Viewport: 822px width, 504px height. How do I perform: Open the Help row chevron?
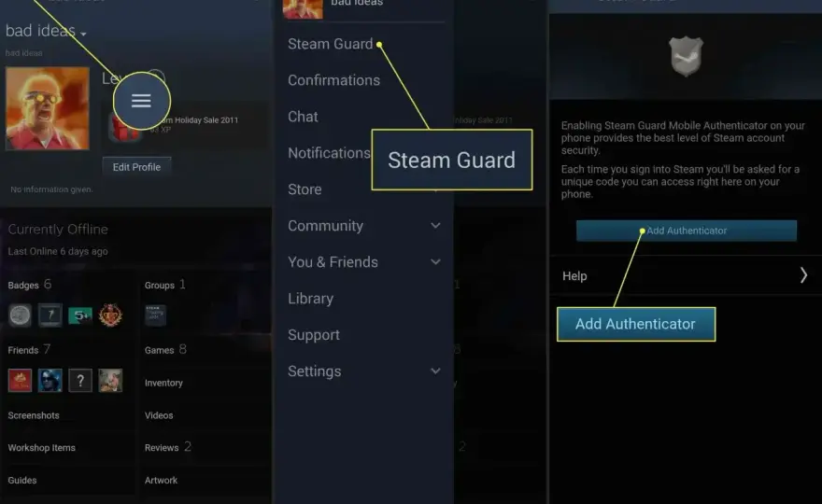803,275
